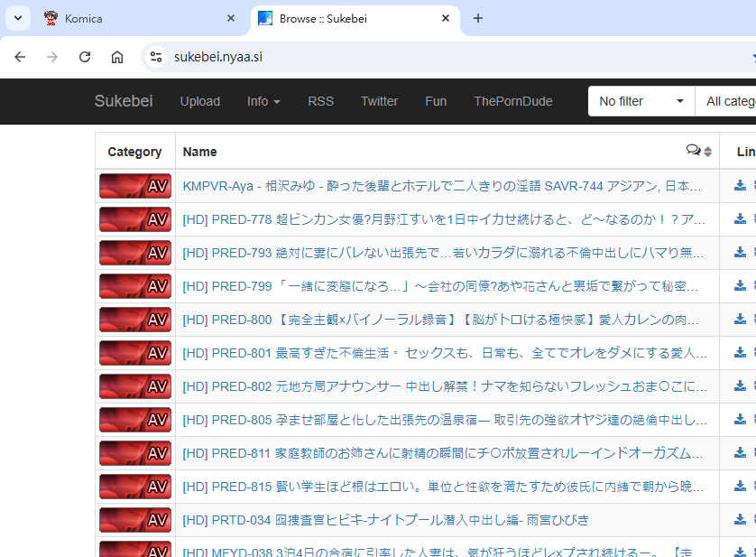This screenshot has height=557, width=756.
Task: Click the AV category icon for PRTD-034
Action: click(135, 520)
